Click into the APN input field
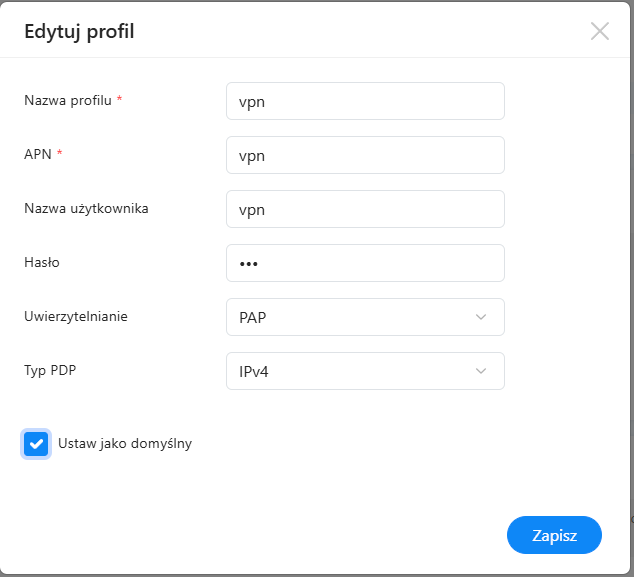The height and width of the screenshot is (577, 634). [365, 155]
